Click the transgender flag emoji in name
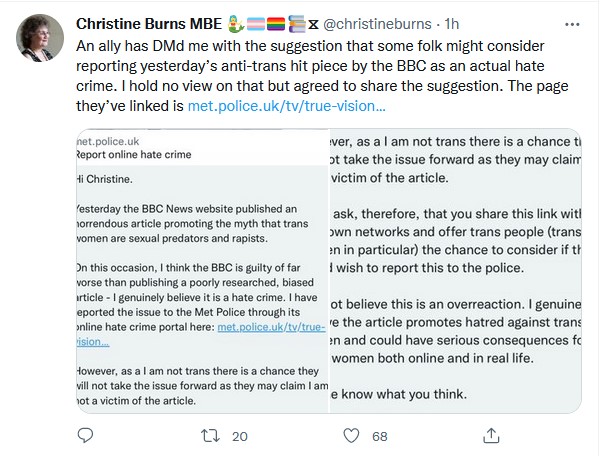 click(x=256, y=24)
